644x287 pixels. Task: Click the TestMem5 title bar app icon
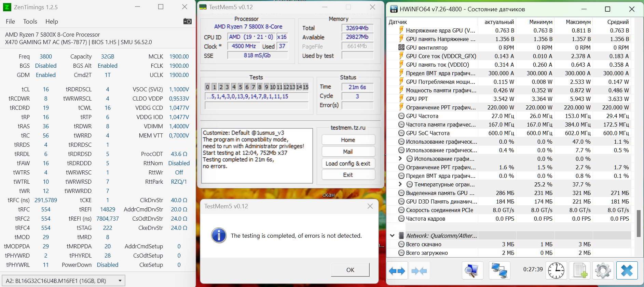click(x=203, y=7)
